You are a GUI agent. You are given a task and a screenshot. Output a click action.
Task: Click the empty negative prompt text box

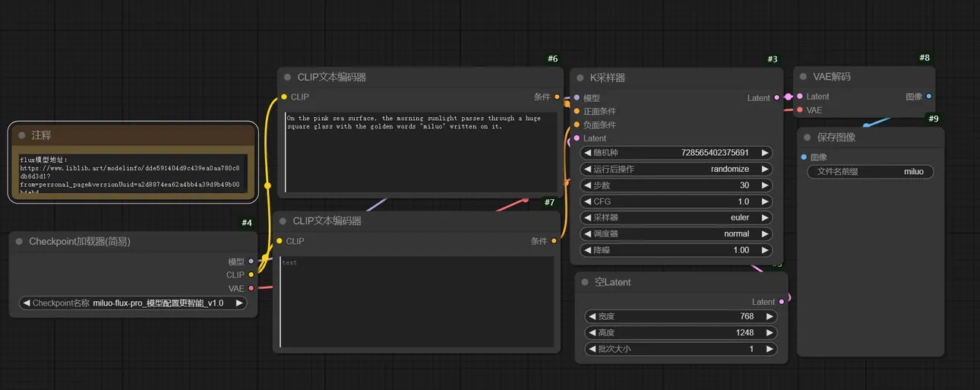416,301
